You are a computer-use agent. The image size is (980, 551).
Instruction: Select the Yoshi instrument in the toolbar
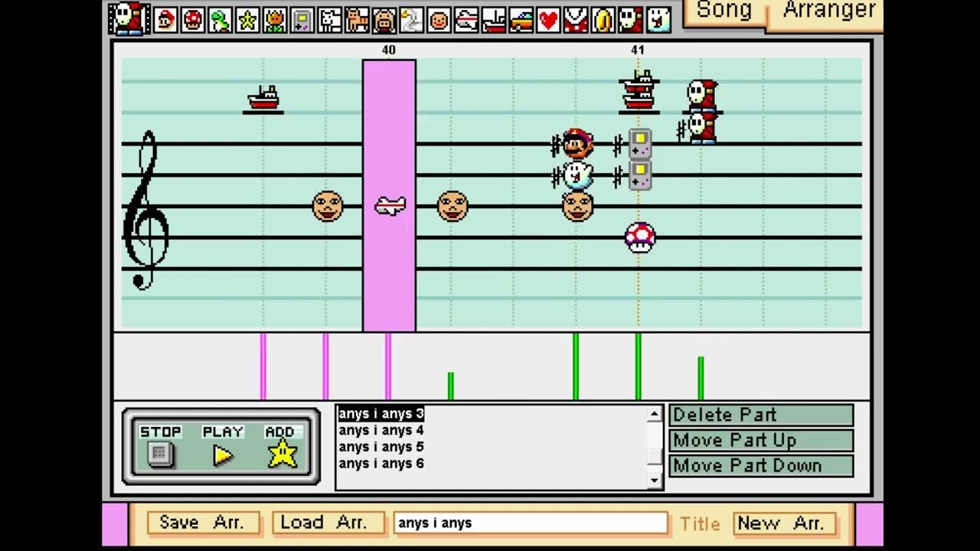220,20
